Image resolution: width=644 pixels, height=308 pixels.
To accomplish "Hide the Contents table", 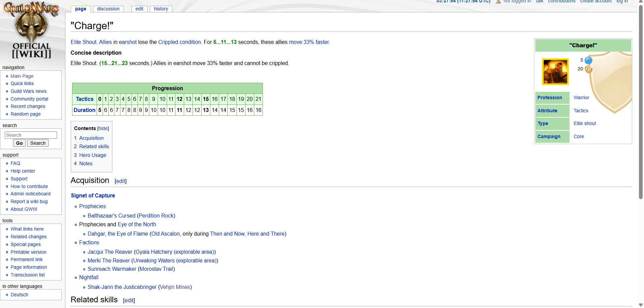I will point(103,128).
